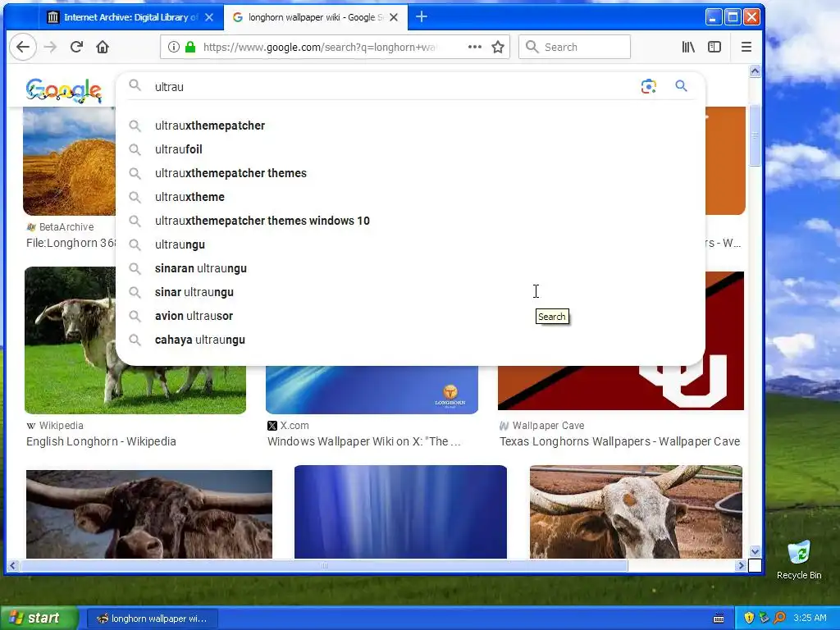
Task: Click the forward navigation arrow
Action: coord(50,47)
